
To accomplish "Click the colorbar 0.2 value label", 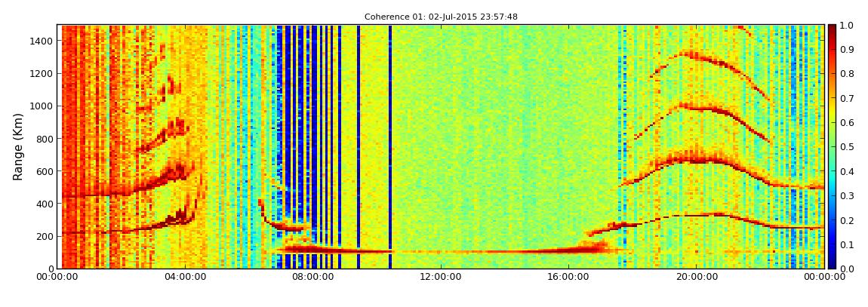I will click(x=846, y=220).
